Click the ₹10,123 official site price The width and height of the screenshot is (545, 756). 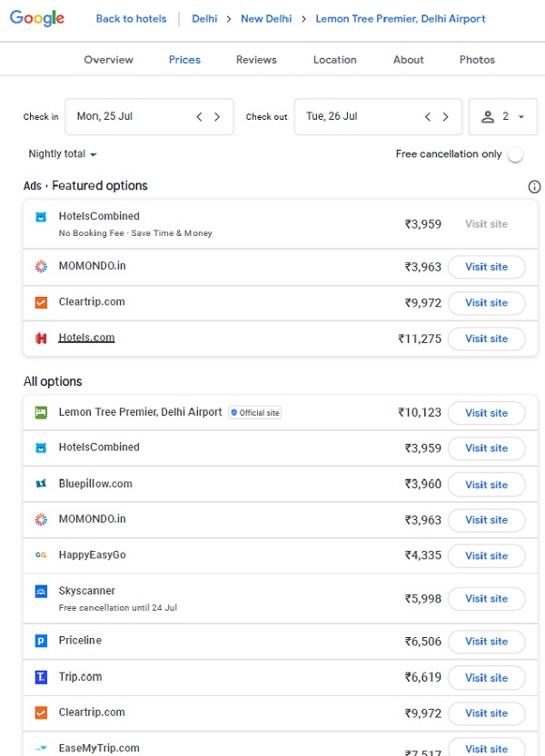(420, 413)
